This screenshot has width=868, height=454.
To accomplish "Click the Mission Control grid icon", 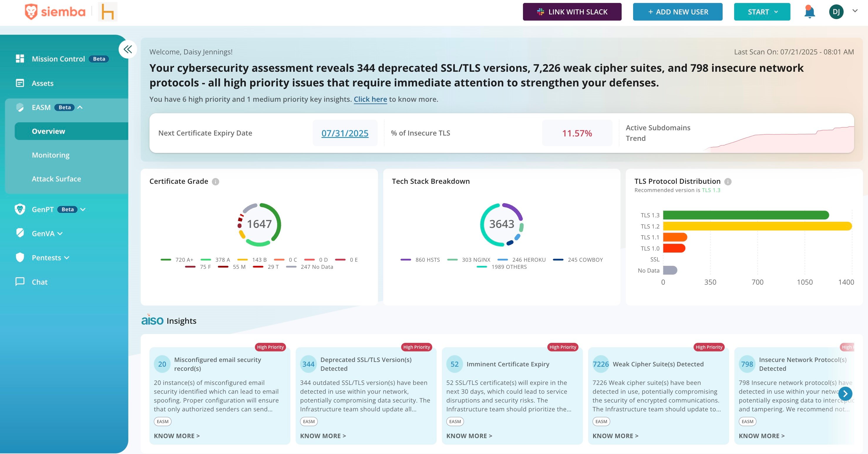I will 20,59.
